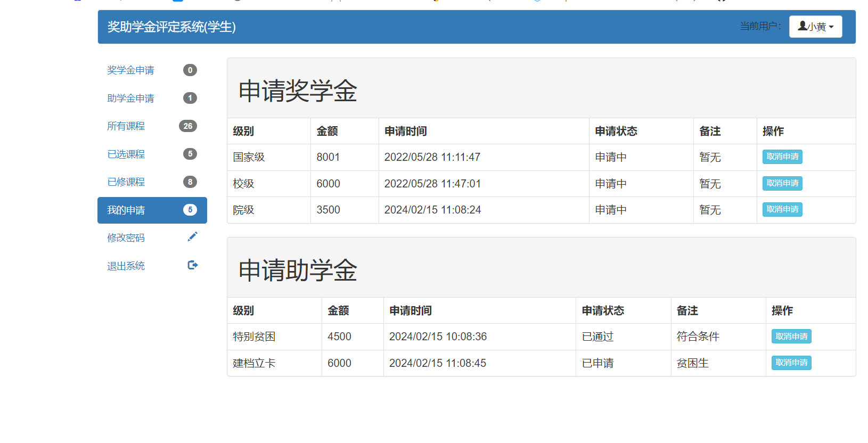Click the pencil icon beside 修改密码
This screenshot has height=443, width=868.
pyautogui.click(x=192, y=236)
